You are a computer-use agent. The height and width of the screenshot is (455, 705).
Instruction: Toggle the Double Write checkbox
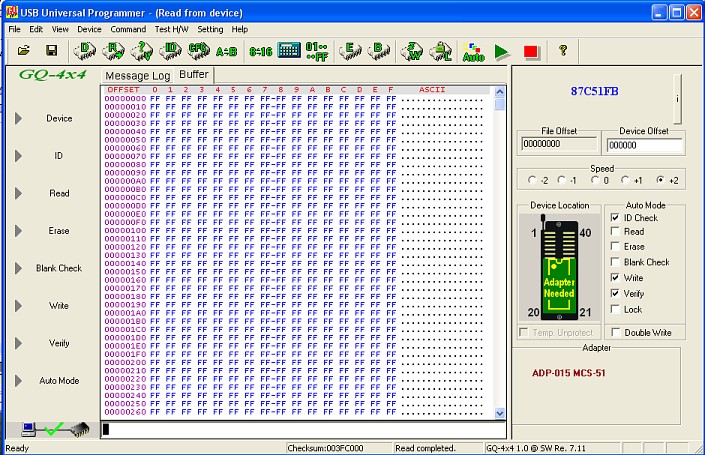click(x=615, y=333)
